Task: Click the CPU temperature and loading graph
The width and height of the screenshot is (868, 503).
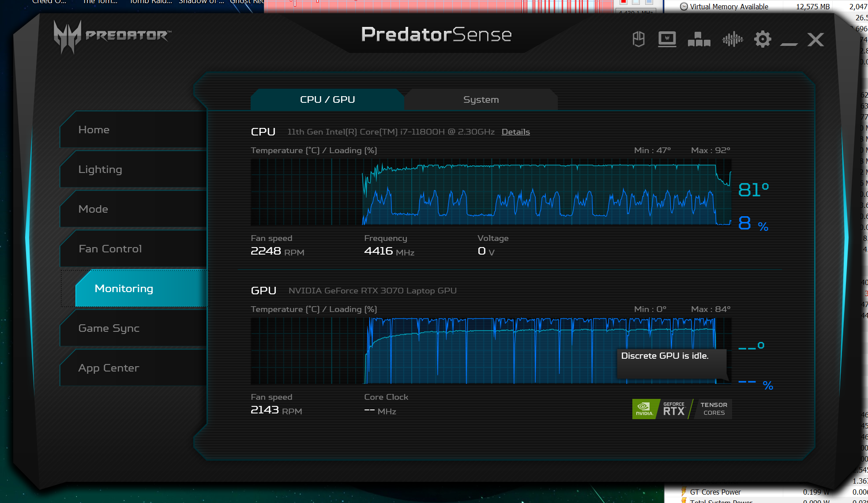Action: tap(491, 192)
